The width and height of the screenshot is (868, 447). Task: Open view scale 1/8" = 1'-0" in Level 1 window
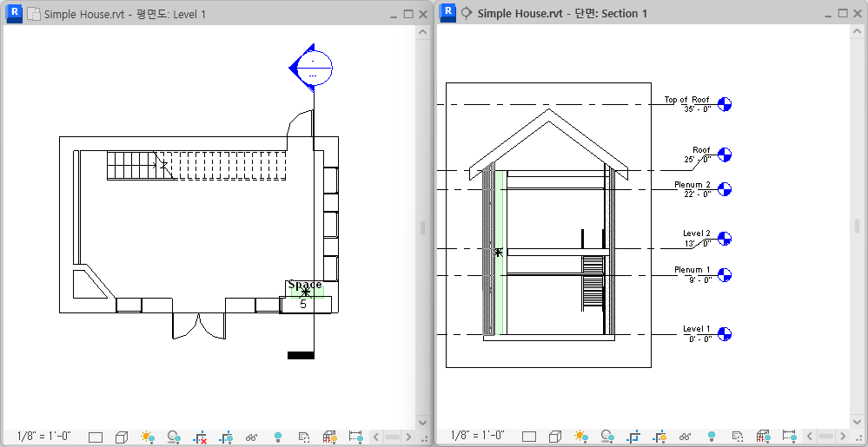(44, 437)
